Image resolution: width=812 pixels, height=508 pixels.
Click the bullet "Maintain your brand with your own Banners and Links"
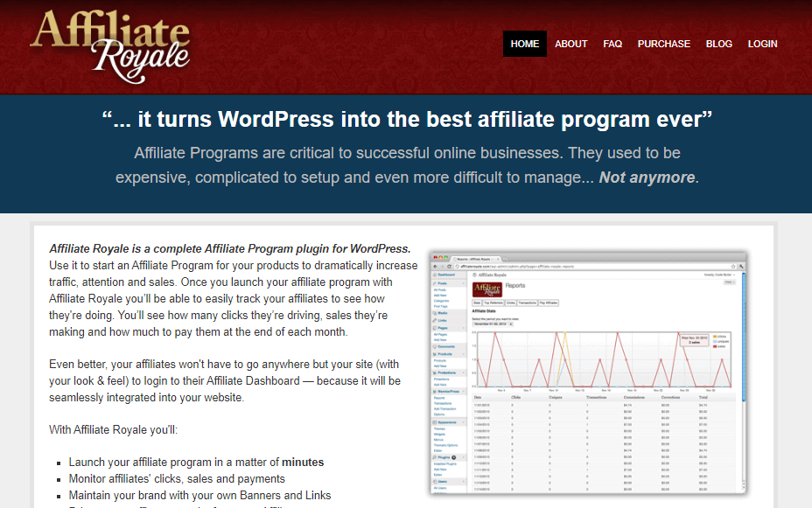199,495
